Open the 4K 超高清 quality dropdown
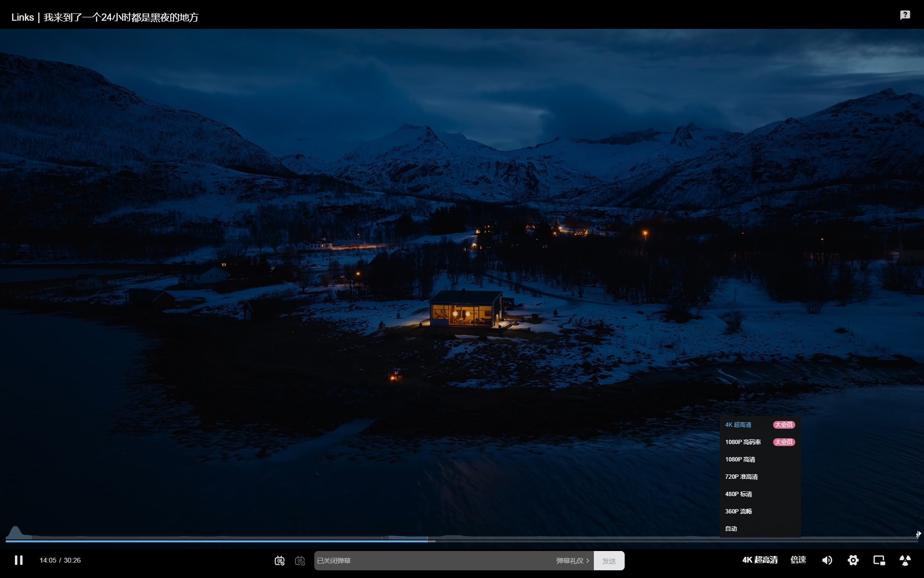The image size is (924, 578). point(759,560)
